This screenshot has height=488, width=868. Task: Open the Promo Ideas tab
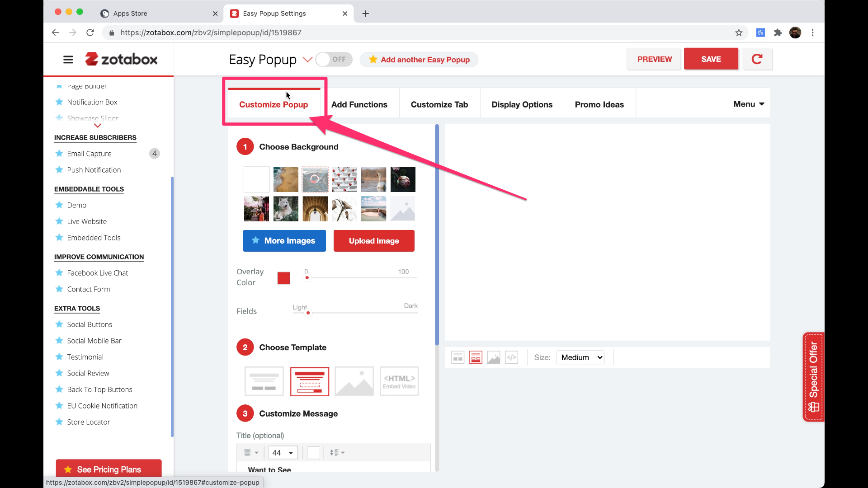point(599,104)
